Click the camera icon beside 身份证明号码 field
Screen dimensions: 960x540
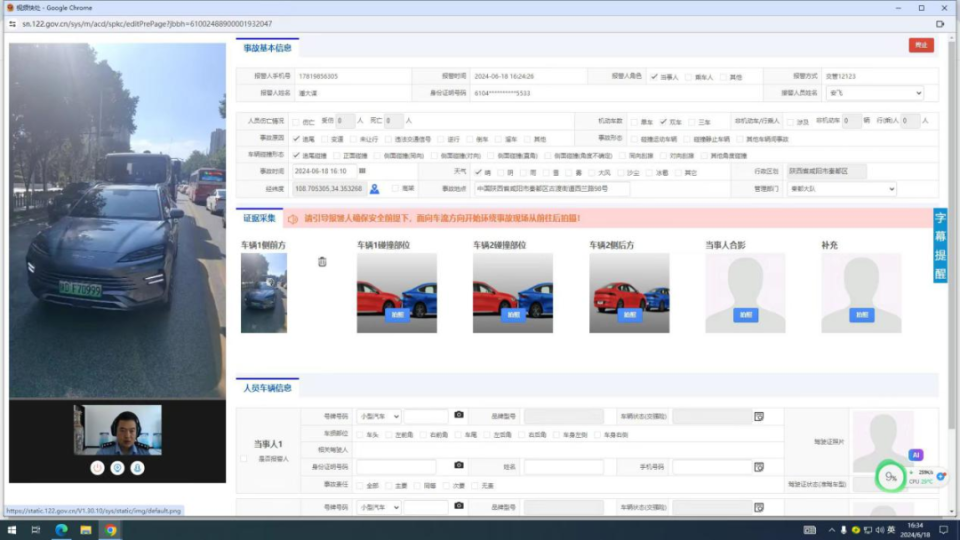point(459,466)
